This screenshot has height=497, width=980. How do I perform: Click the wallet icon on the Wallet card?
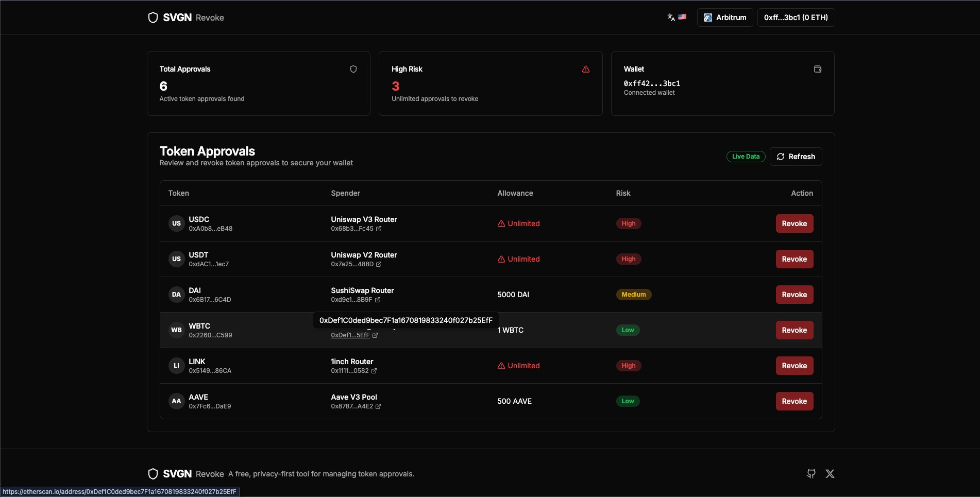pos(817,68)
